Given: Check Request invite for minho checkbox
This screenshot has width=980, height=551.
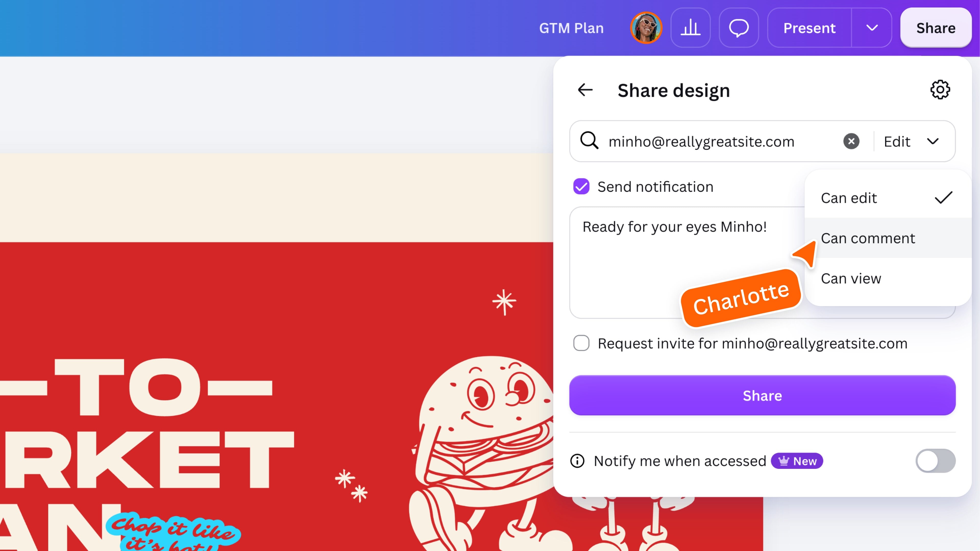Looking at the screenshot, I should pos(581,343).
